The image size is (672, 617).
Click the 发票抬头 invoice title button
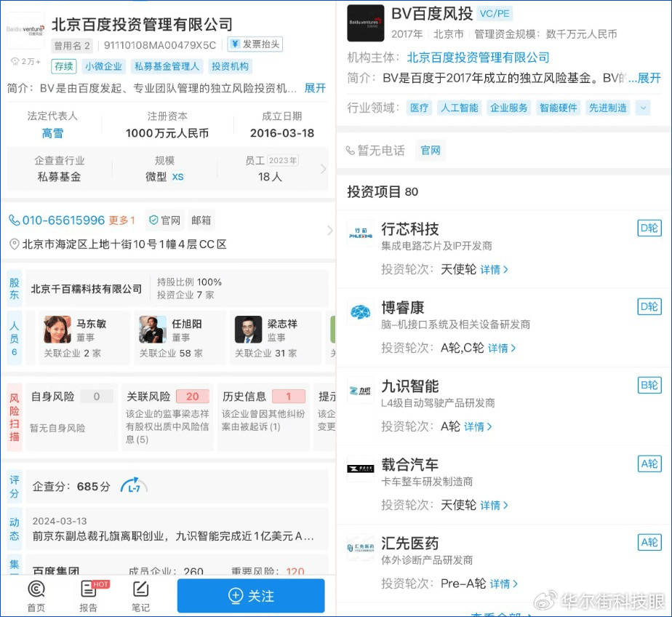[255, 44]
